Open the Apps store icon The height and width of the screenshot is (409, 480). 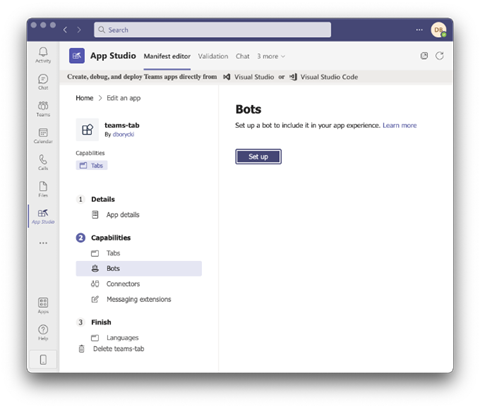(43, 305)
